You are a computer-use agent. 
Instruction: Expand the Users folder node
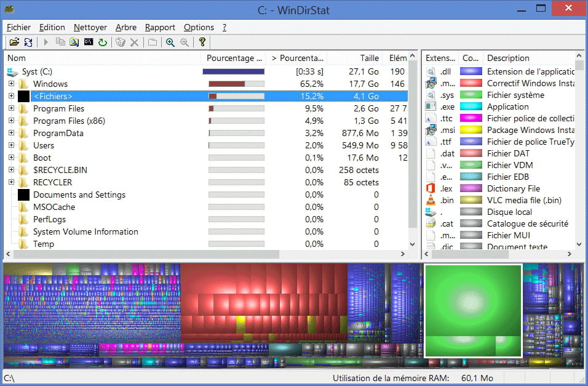click(x=11, y=145)
